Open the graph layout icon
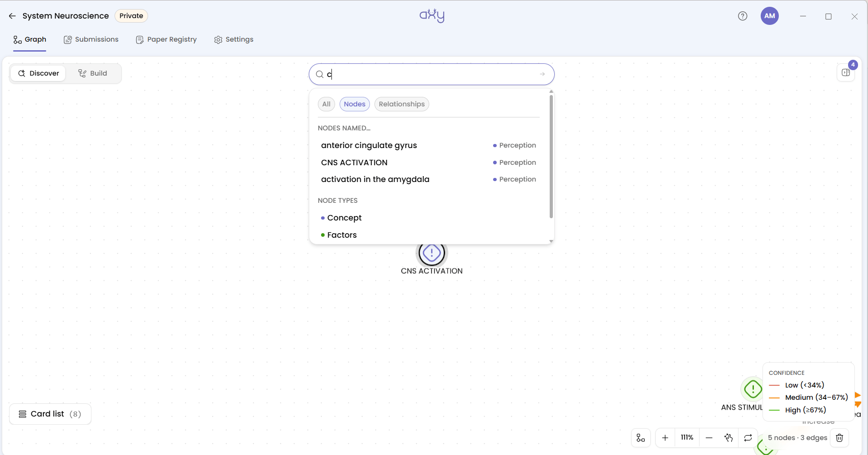Screen dimensions: 868x455 coord(641,438)
